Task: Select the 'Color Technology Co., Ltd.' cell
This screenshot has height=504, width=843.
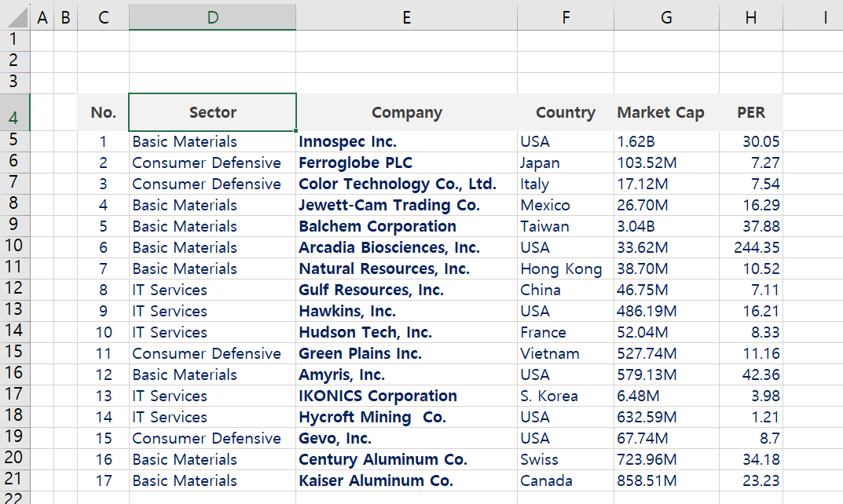Action: click(x=406, y=184)
